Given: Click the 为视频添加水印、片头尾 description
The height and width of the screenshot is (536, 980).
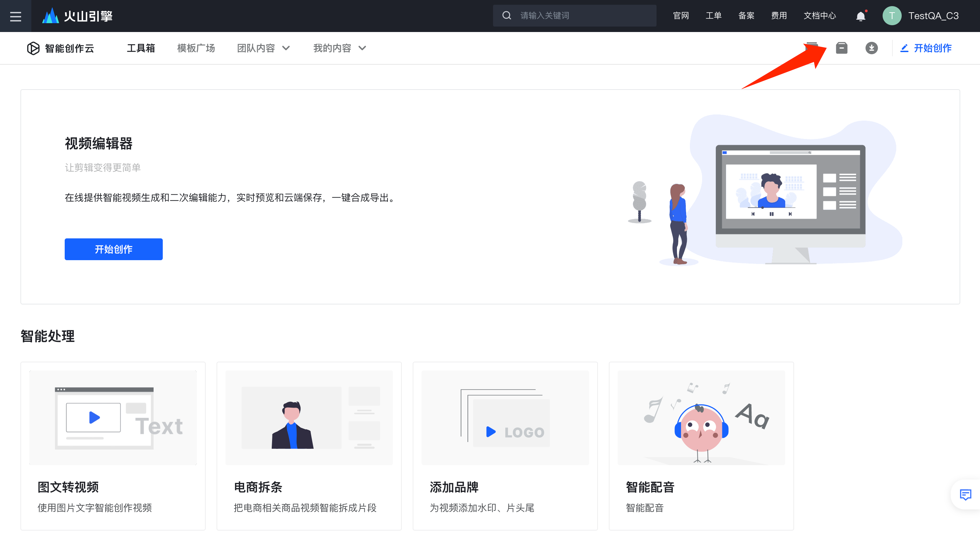Looking at the screenshot, I should click(482, 508).
